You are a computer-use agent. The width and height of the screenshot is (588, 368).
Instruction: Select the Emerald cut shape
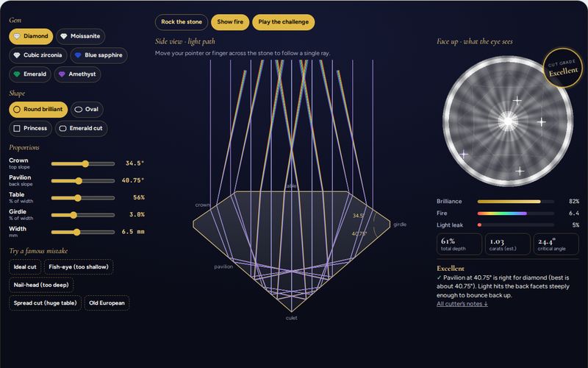(81, 128)
